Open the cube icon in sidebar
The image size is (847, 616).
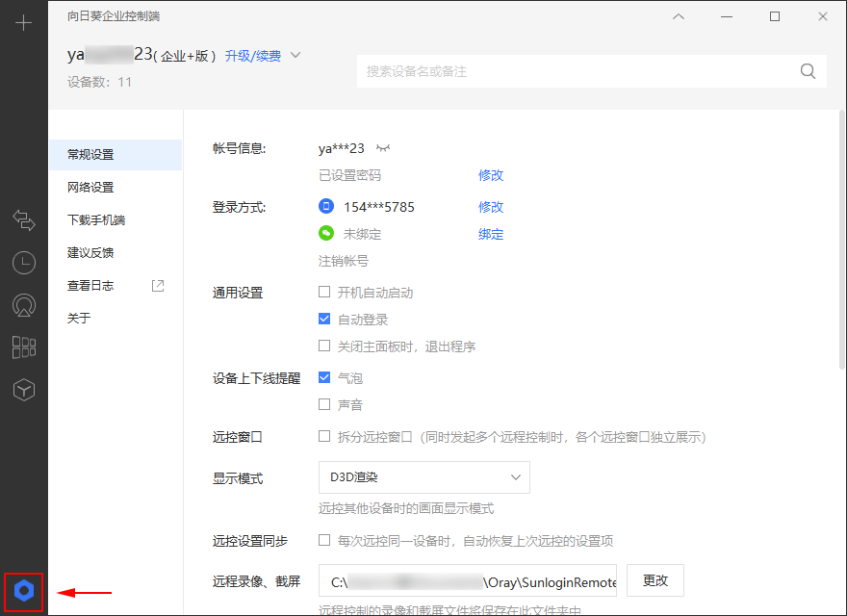pos(24,390)
